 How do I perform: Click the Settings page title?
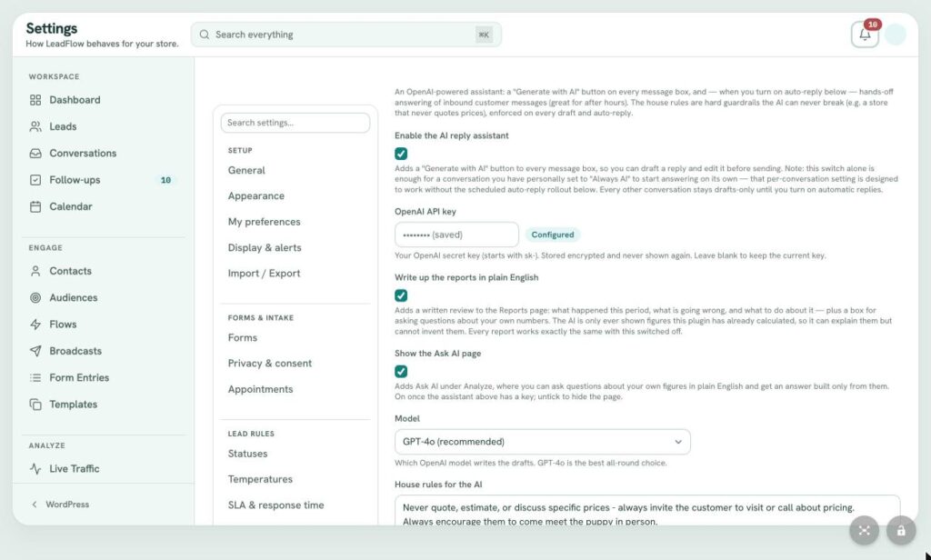click(52, 28)
